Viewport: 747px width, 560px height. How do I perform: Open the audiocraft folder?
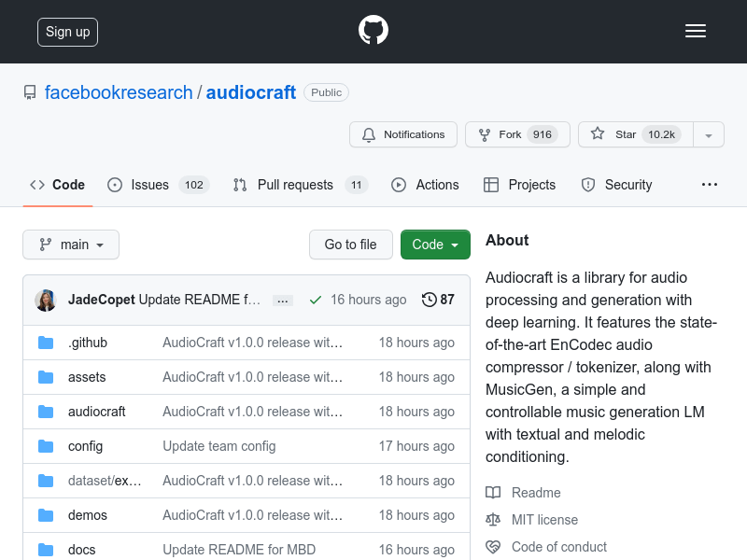pos(97,412)
